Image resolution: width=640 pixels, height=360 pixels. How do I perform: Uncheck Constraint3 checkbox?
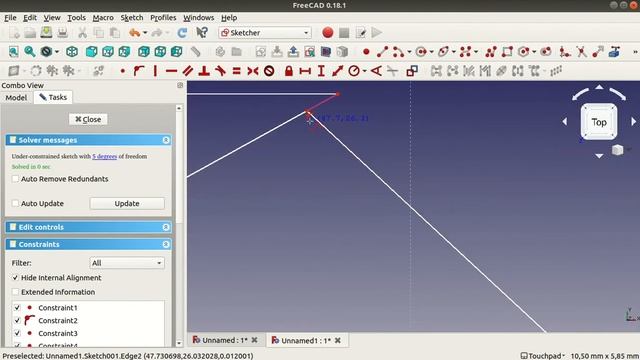click(17, 333)
